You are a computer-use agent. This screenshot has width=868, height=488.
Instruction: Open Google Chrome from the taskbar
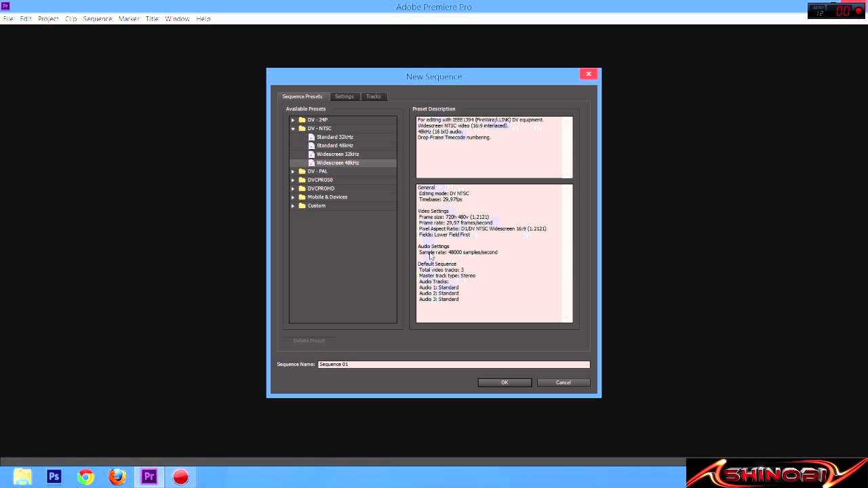click(x=85, y=477)
